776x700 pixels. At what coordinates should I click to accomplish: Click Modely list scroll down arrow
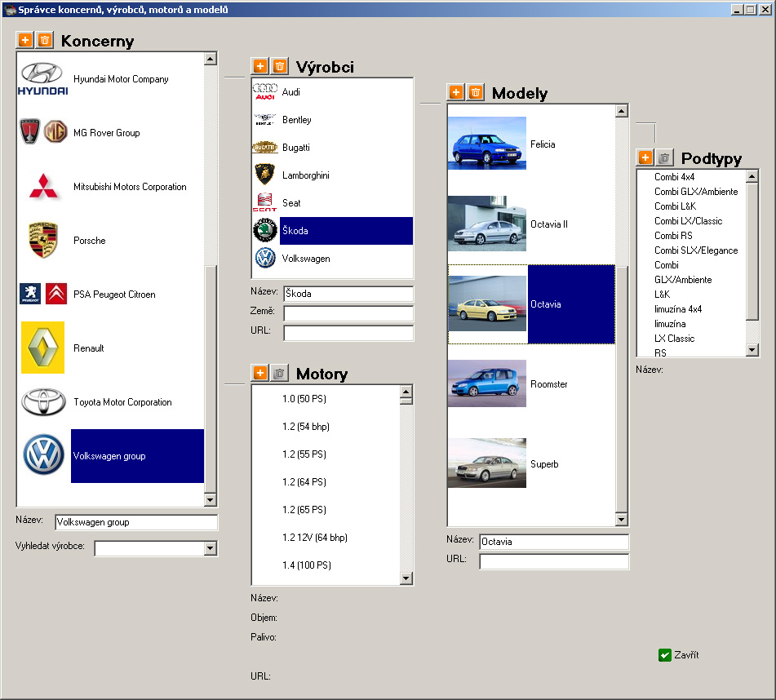622,520
